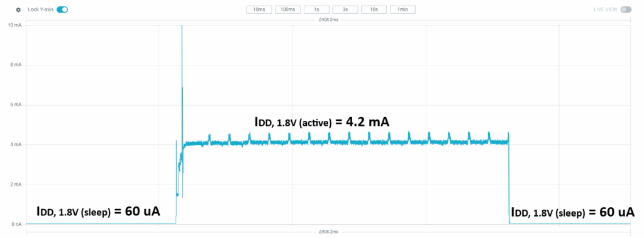The height and width of the screenshot is (238, 644).
Task: Click the Lock Y-axis label text
Action: [41, 9]
